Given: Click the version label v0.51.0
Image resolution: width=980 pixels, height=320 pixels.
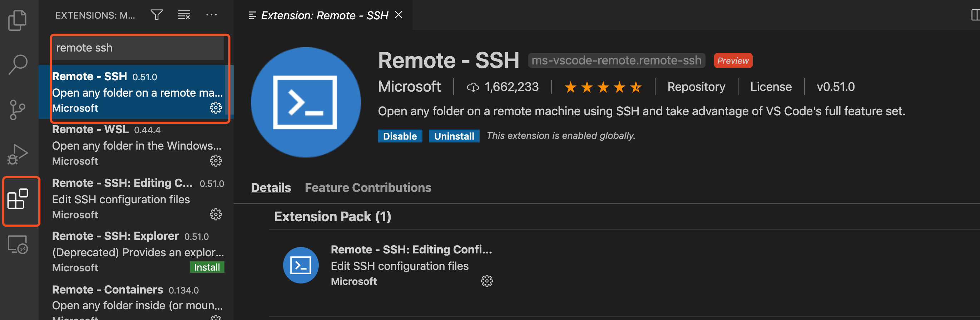Looking at the screenshot, I should (836, 87).
